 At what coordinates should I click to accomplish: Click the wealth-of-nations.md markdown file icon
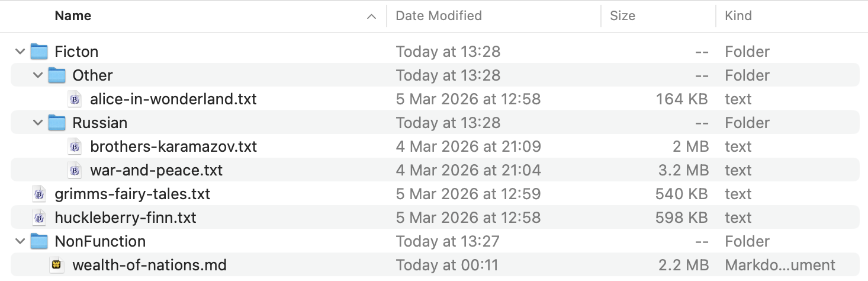(x=57, y=265)
